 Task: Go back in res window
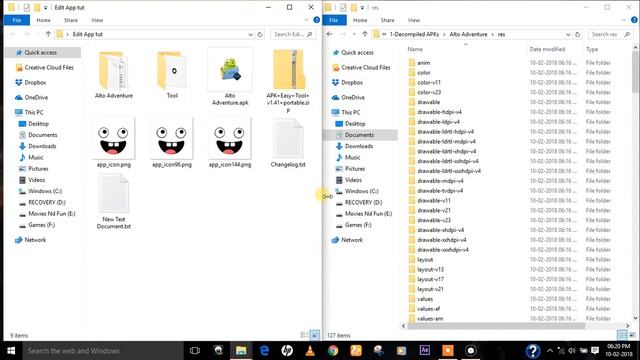330,34
